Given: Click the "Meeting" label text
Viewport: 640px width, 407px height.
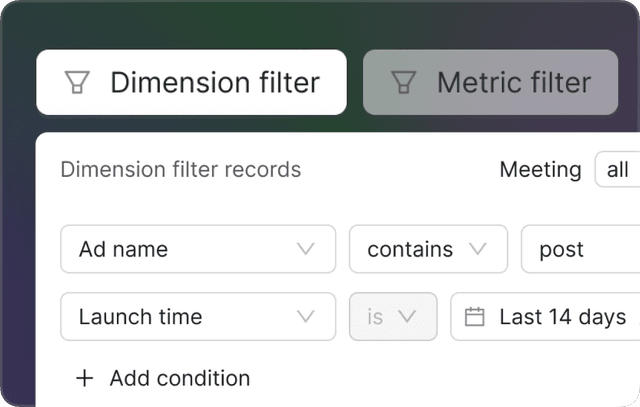Looking at the screenshot, I should click(540, 170).
